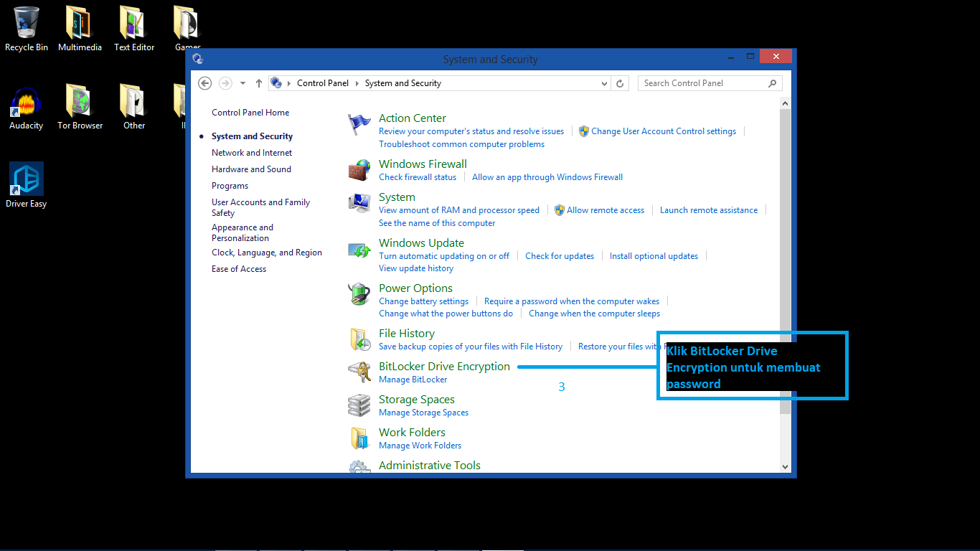Click the Action Center flag icon
This screenshot has height=551, width=980.
pyautogui.click(x=359, y=125)
